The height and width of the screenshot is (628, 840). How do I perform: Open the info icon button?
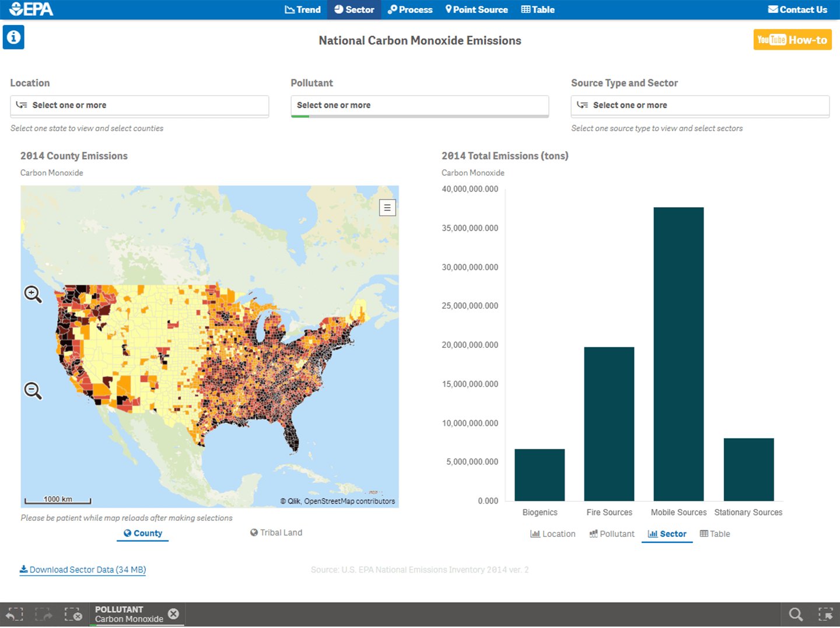coord(13,37)
